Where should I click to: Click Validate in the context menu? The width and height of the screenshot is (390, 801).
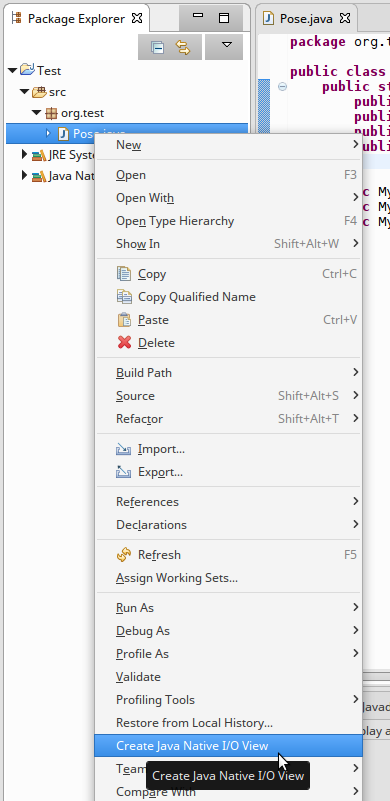tap(228, 677)
